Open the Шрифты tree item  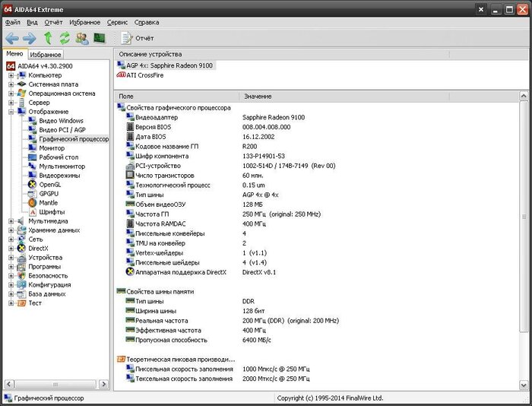click(51, 212)
